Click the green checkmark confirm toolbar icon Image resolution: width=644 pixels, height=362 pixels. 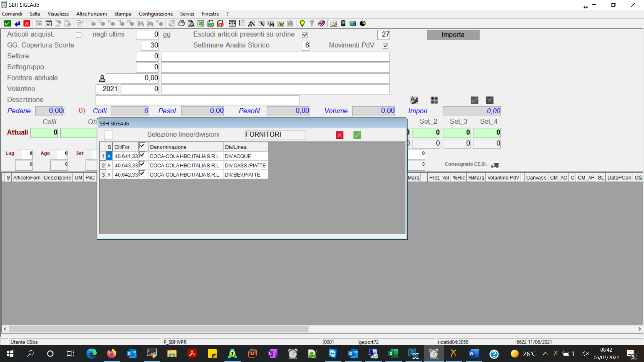click(x=7, y=23)
